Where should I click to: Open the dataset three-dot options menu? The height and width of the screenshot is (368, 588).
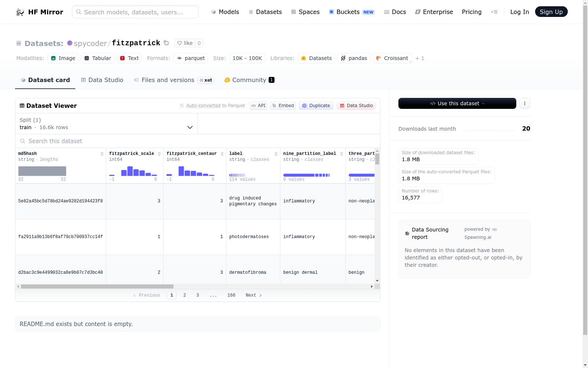click(525, 103)
